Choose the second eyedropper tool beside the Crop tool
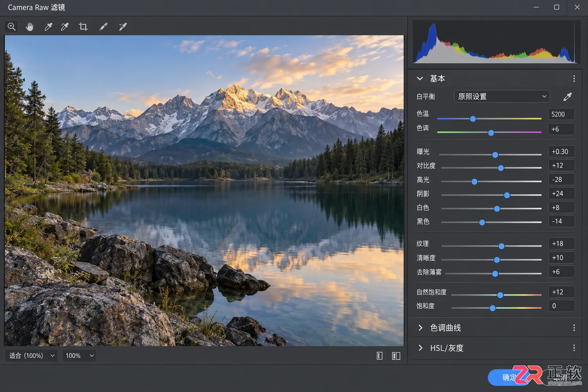The width and height of the screenshot is (588, 392). coord(65,27)
